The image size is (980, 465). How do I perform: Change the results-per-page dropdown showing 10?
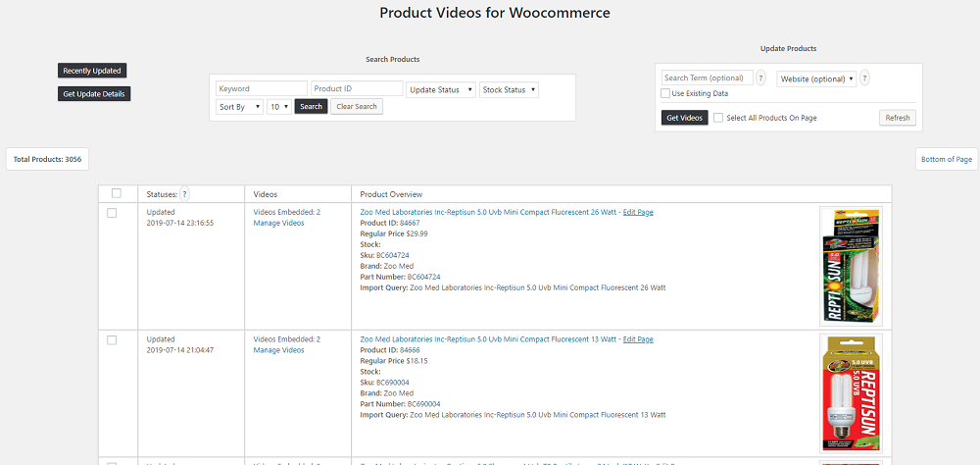[279, 106]
